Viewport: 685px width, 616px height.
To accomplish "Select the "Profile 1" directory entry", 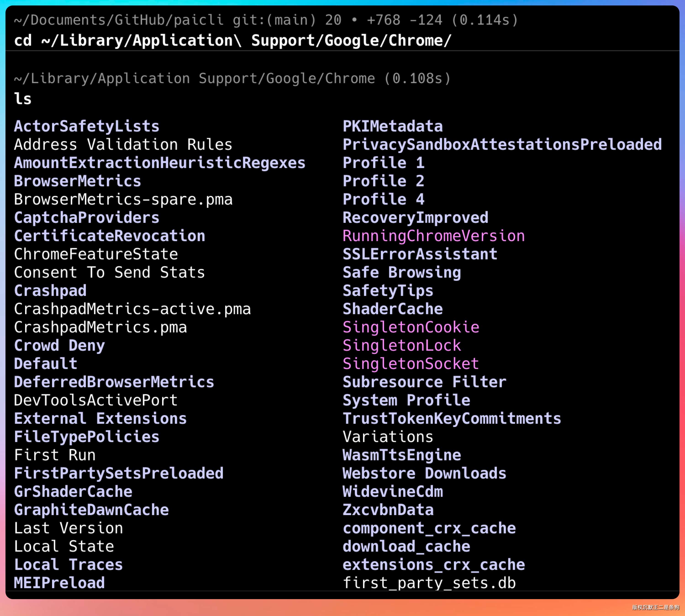I will tap(383, 163).
